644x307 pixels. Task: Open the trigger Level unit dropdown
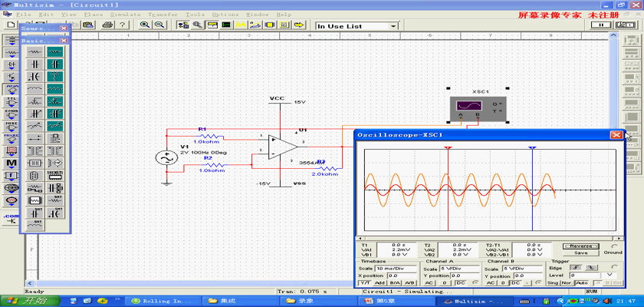609,275
